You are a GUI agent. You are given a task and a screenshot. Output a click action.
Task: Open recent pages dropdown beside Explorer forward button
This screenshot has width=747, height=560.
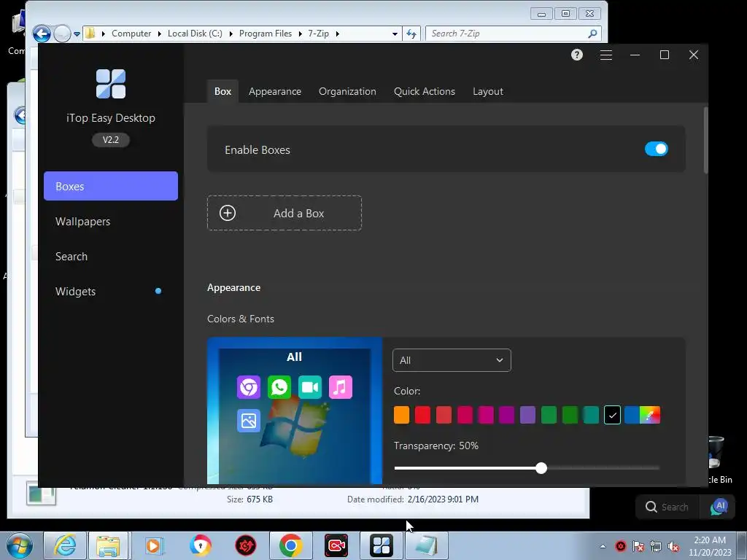77,34
